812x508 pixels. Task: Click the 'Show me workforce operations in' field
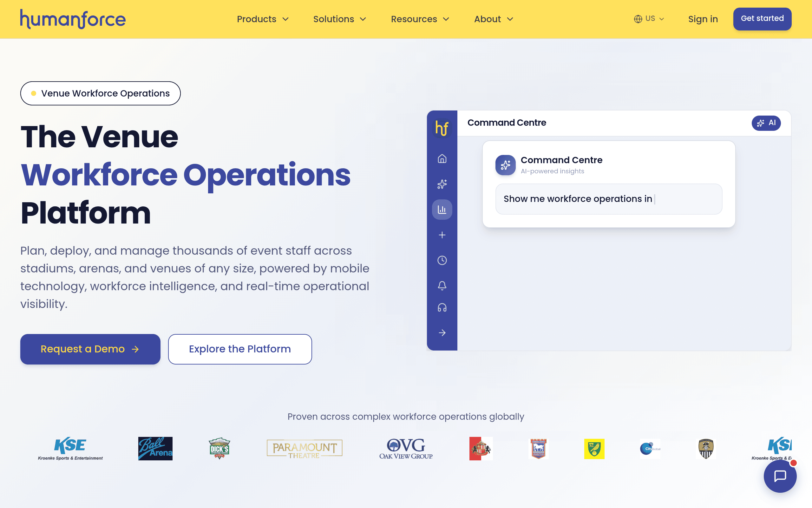point(609,199)
